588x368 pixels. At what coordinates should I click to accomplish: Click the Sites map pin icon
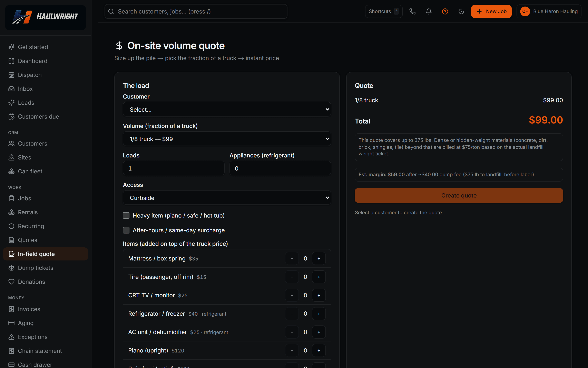pos(11,157)
